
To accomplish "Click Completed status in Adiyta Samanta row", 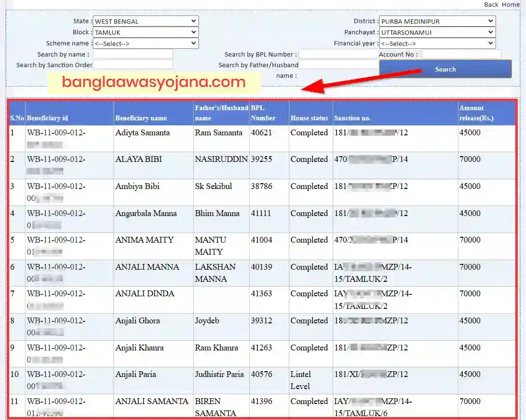I will (x=309, y=132).
